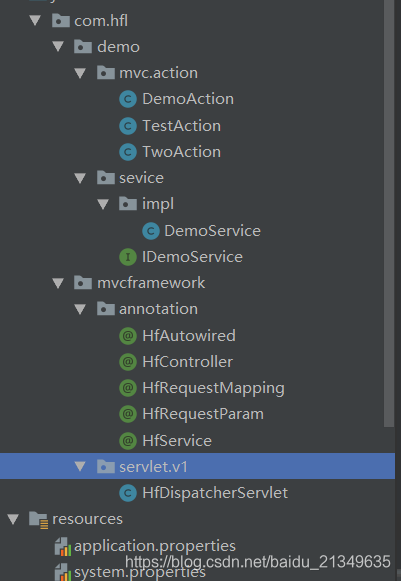The width and height of the screenshot is (401, 581).
Task: Select the mvc.action package label
Action: pyautogui.click(x=159, y=73)
